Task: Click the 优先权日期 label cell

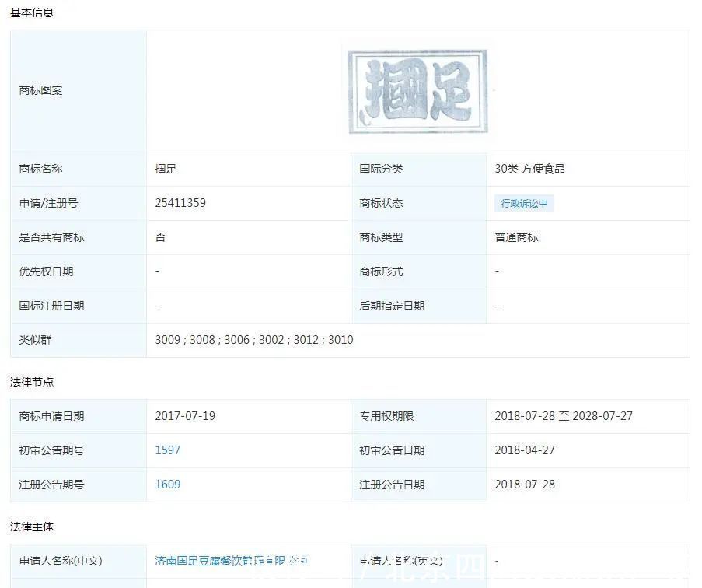Action: point(79,271)
